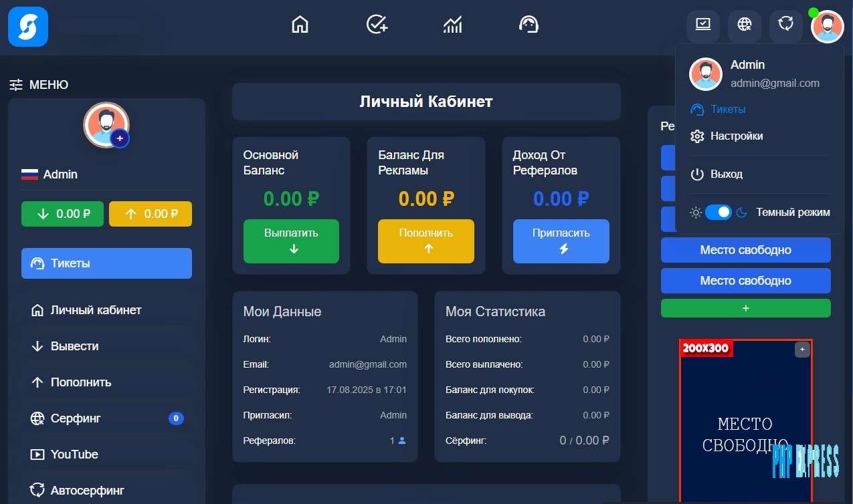Click the 0 badge next to Серфинг
Image resolution: width=853 pixels, height=504 pixels.
click(x=176, y=418)
